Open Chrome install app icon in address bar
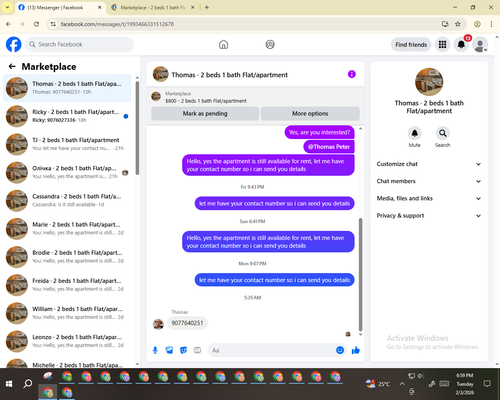This screenshot has width=500, height=400. tap(445, 24)
